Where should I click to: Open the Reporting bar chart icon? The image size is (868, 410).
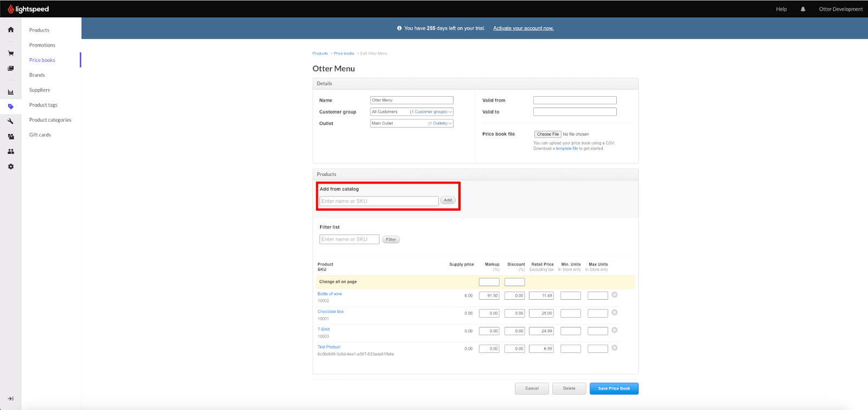click(x=11, y=92)
